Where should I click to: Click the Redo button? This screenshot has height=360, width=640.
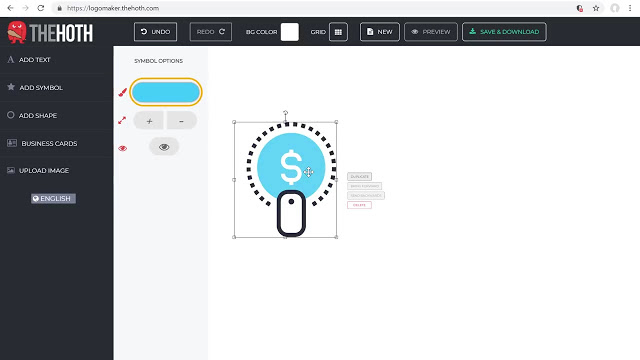tap(211, 32)
